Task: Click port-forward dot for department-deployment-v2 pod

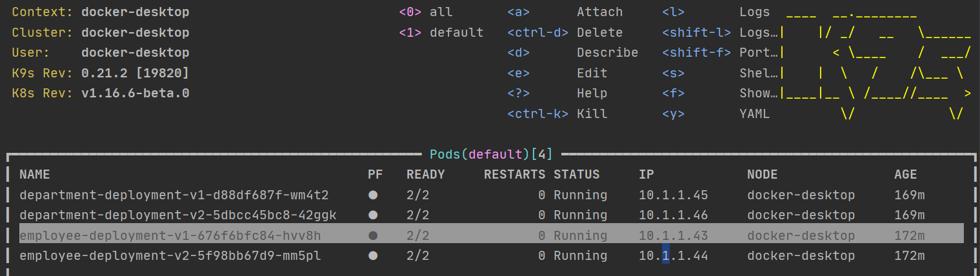Action: (372, 215)
